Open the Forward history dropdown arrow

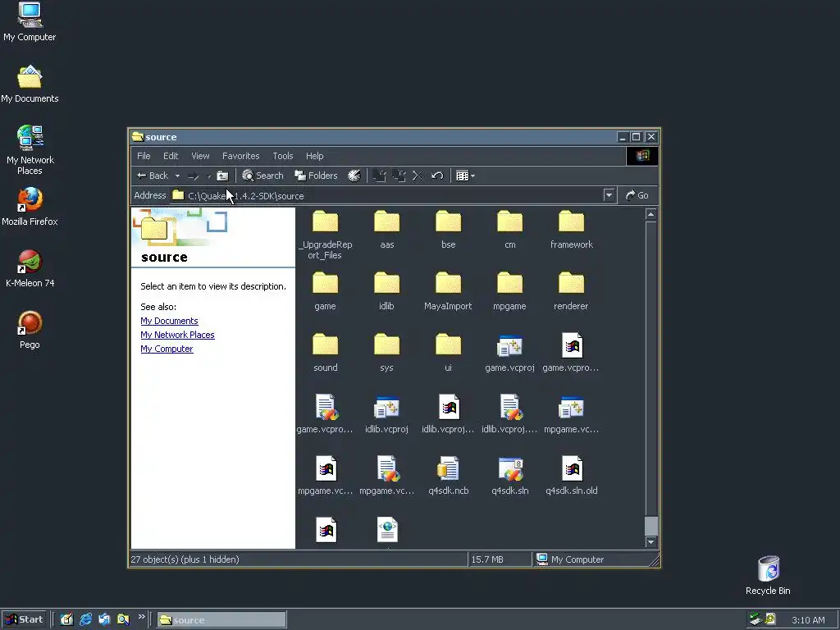(x=209, y=176)
